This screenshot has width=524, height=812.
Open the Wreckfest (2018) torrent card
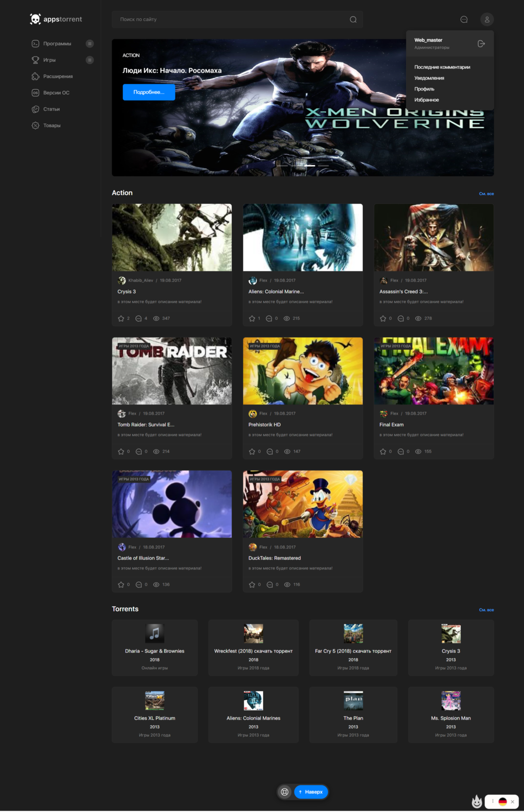click(x=253, y=648)
